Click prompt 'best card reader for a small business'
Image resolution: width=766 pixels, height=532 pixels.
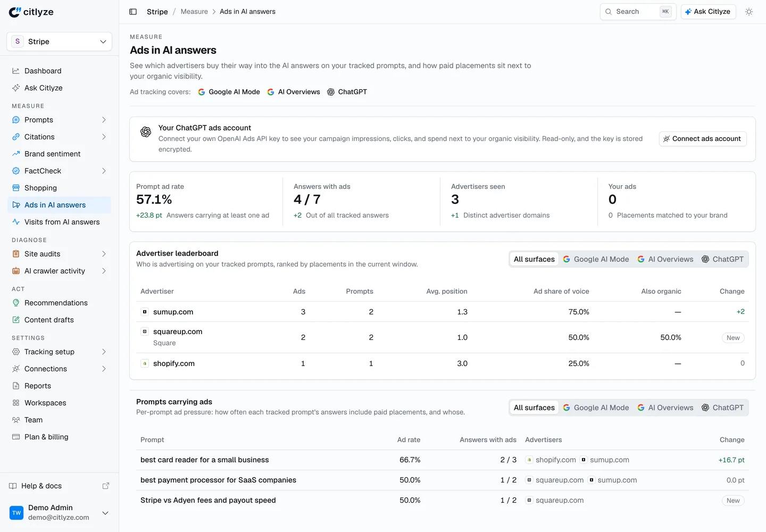[205, 460]
